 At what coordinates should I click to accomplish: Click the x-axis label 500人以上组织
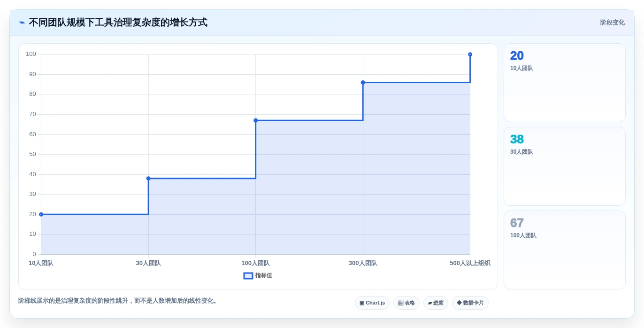pos(470,263)
